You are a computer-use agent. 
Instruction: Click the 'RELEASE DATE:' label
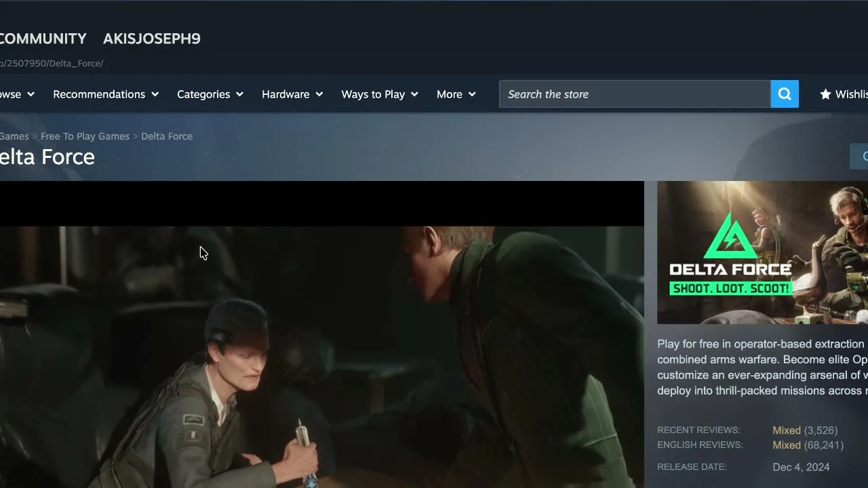tap(692, 467)
